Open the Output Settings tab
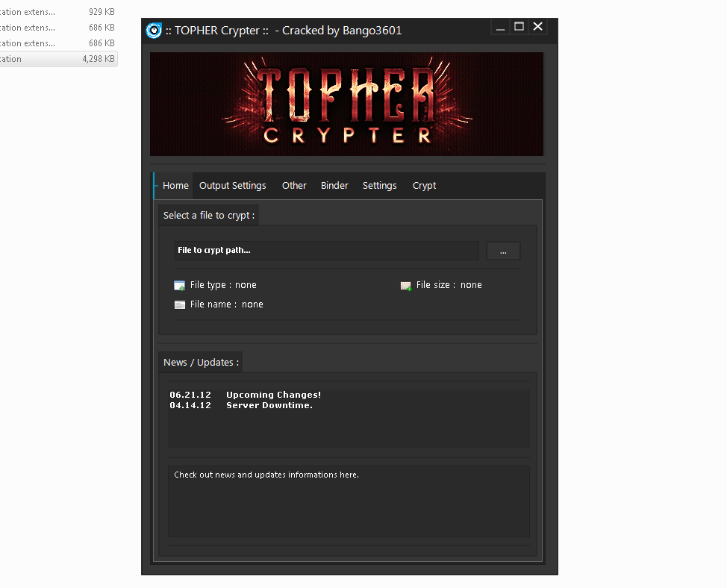The height and width of the screenshot is (588, 727). click(232, 186)
